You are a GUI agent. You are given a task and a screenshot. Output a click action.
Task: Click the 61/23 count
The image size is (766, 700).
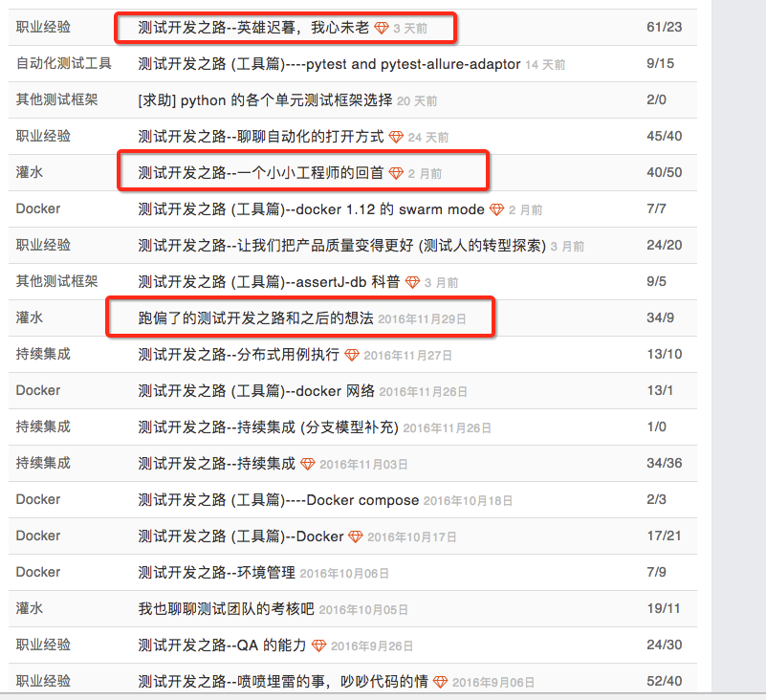665,27
